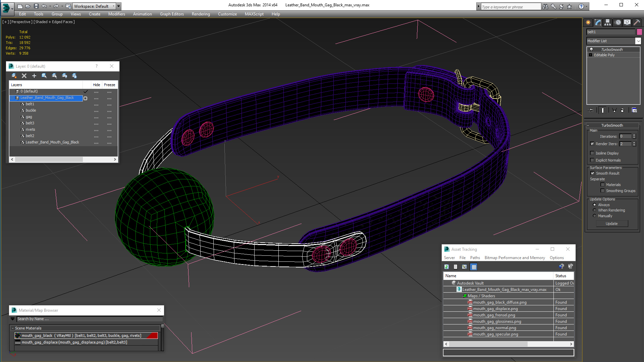
Task: Click Shaded + Edged Faces viewport label
Action: click(x=54, y=22)
